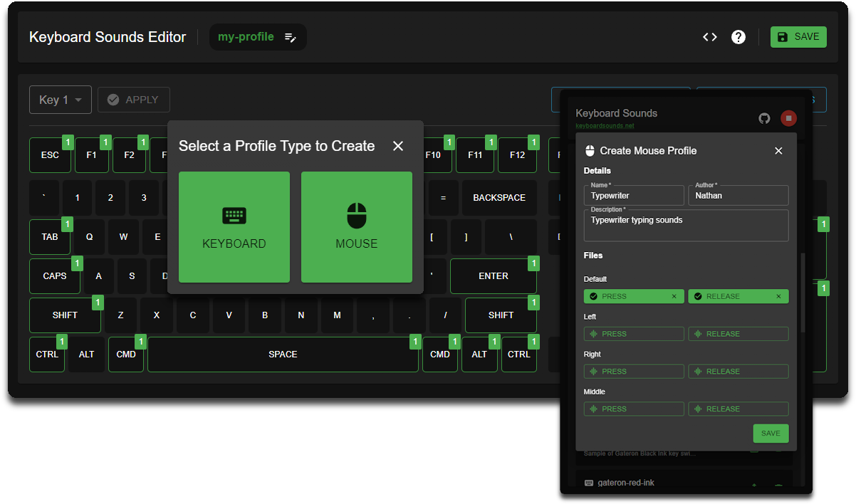Select the TAB key
Screen dimensions: 856x504
click(50, 237)
